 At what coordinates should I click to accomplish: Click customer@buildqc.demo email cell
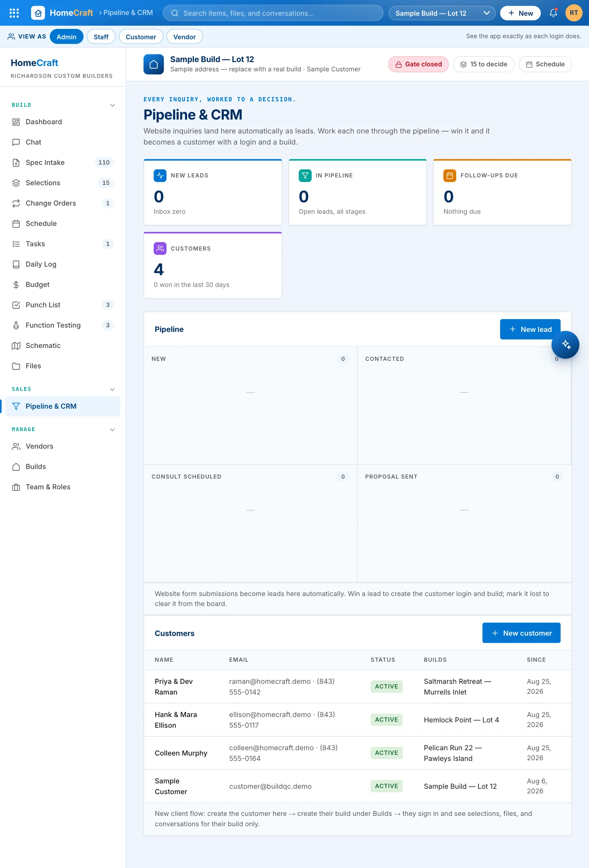[270, 786]
